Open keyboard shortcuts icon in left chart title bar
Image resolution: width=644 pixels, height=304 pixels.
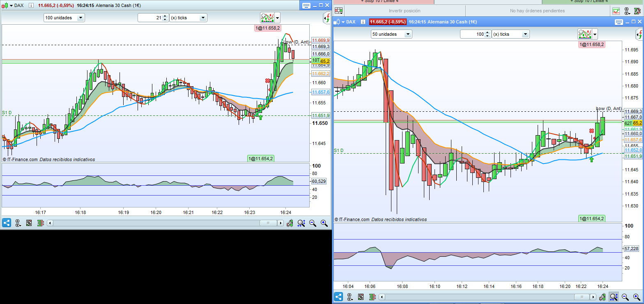[306, 5]
